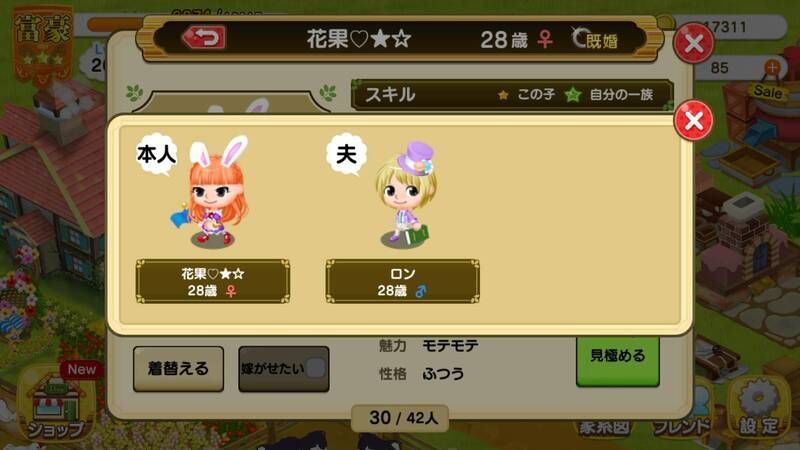
Task: Select the 花果♡★☆ name plate
Action: [213, 281]
